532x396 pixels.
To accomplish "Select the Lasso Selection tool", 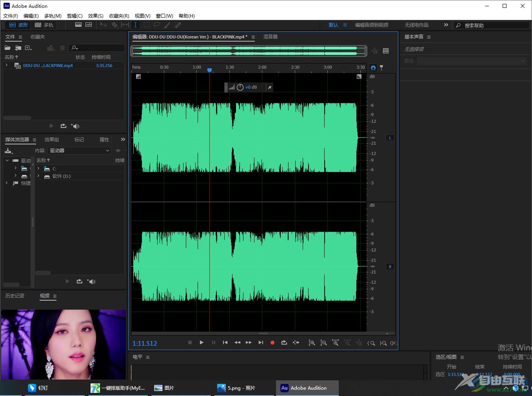I will pos(157,25).
